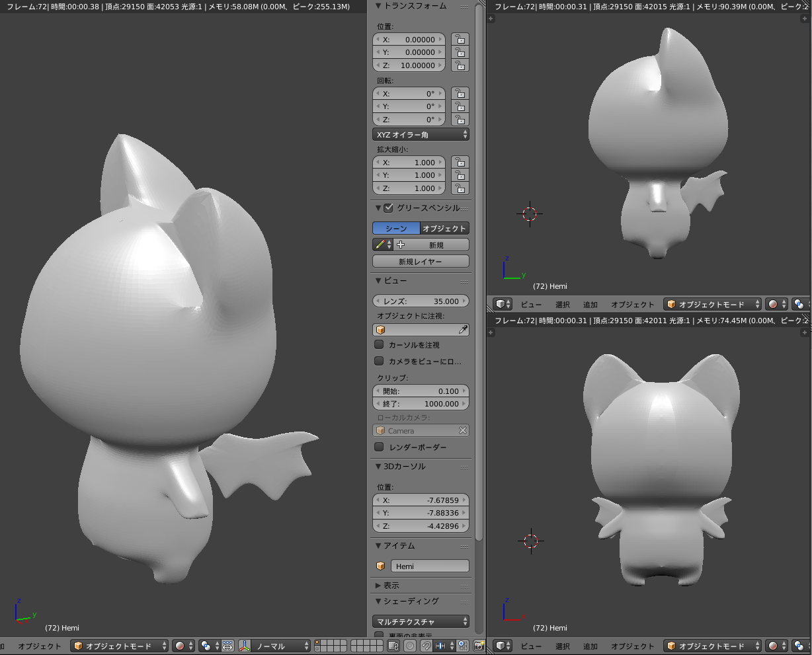Open the マルチテクスチャ shading dropdown
The image size is (812, 655).
click(421, 621)
